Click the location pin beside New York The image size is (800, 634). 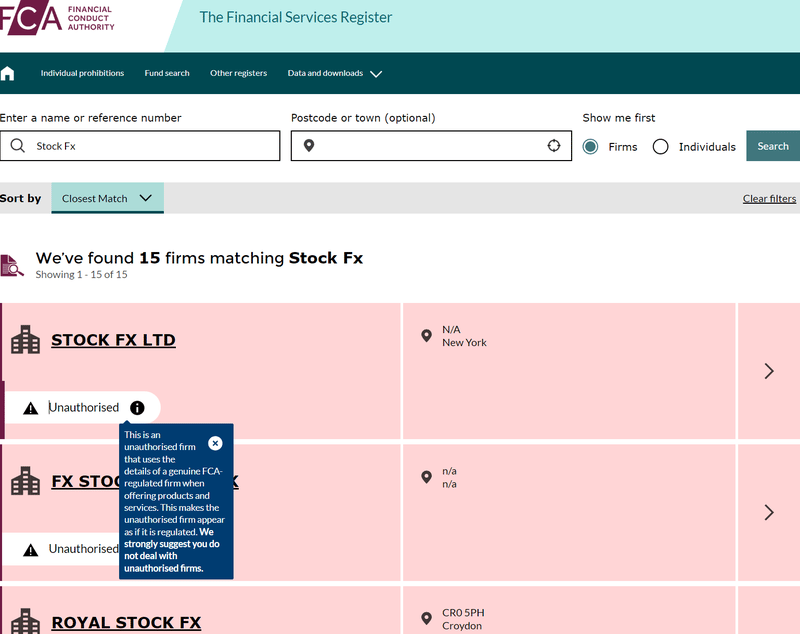pos(427,336)
